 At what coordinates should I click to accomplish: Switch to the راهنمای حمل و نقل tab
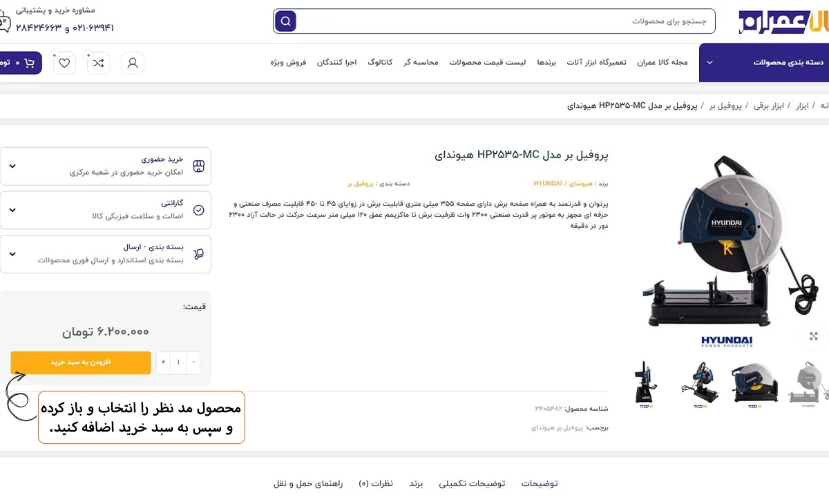[308, 483]
